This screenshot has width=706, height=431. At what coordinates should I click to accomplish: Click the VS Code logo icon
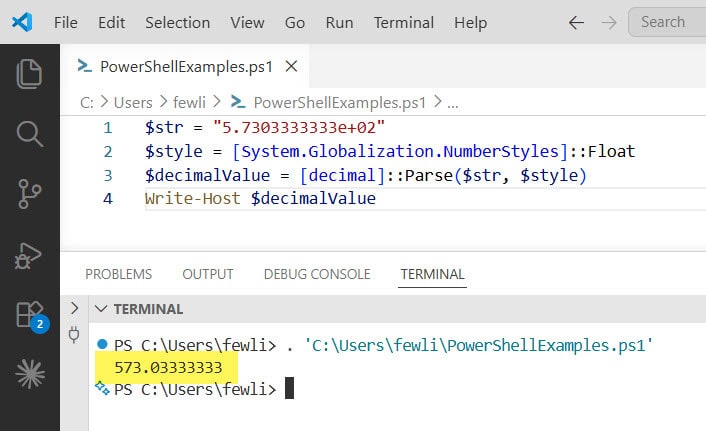(x=22, y=22)
